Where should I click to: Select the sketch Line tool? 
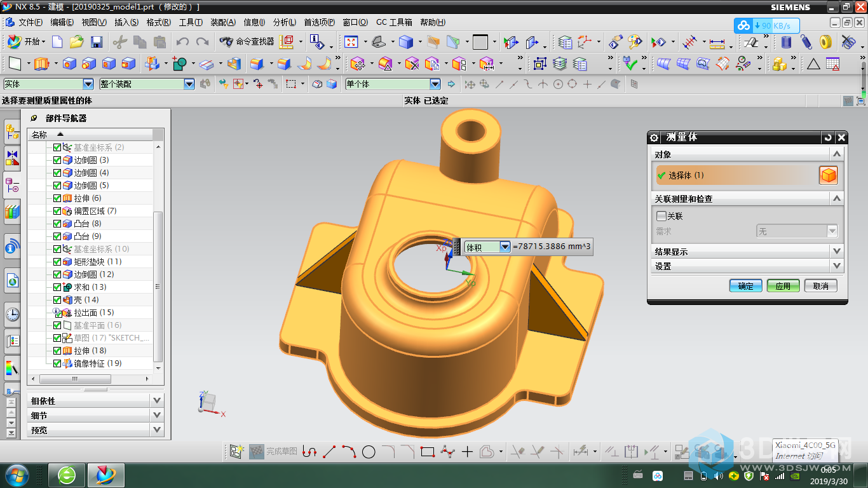[329, 452]
